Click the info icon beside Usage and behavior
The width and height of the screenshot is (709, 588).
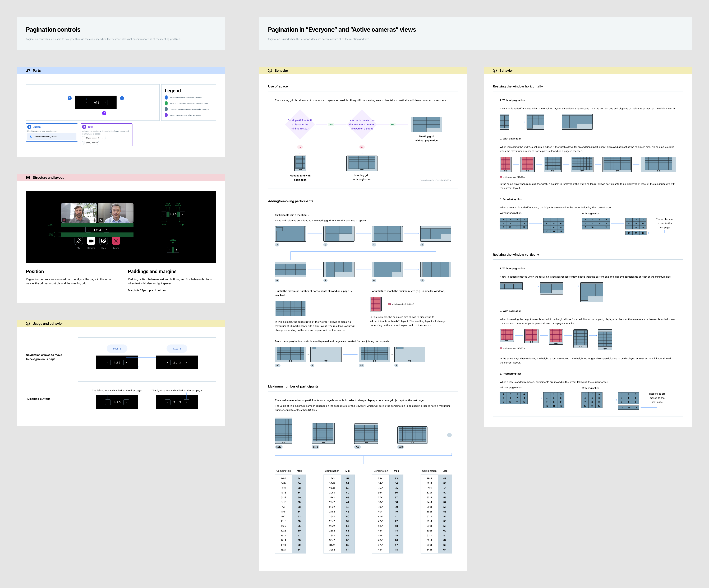pos(28,324)
